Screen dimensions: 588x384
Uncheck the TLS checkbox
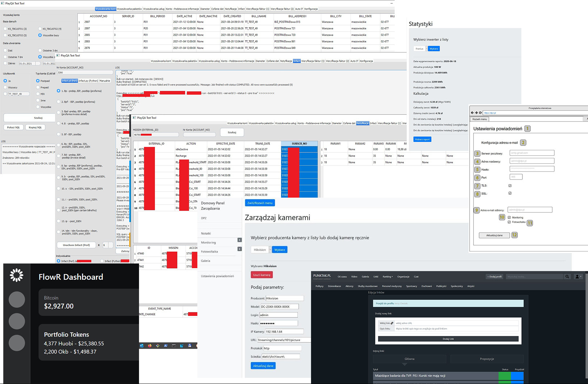(510, 186)
